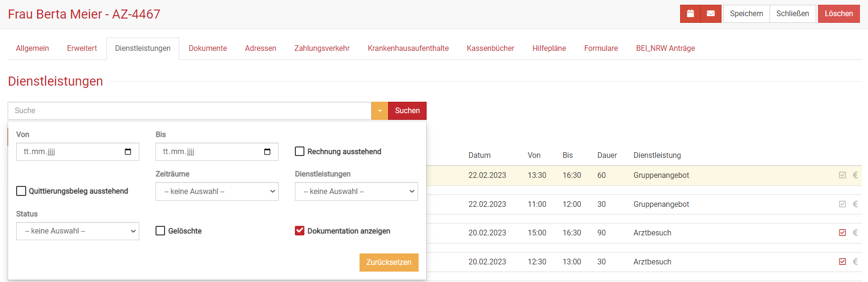Click euro icon on 13:30 Gruppenangebot row

855,175
